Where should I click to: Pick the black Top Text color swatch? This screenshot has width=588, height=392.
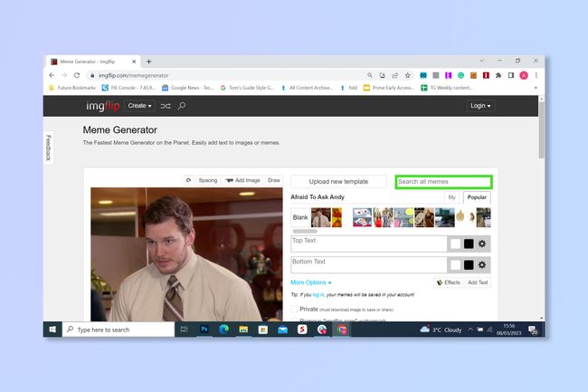click(469, 244)
